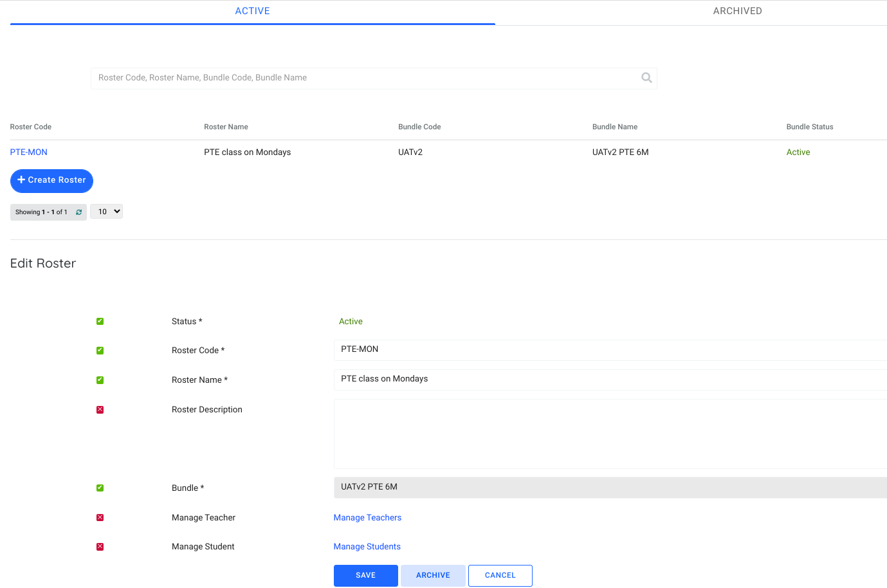887x588 pixels.
Task: Click the red X icon beside Manage Teacher
Action: (x=100, y=518)
